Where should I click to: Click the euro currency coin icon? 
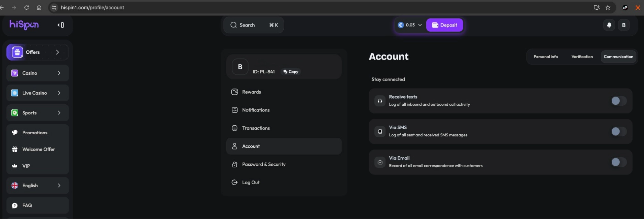coord(401,25)
